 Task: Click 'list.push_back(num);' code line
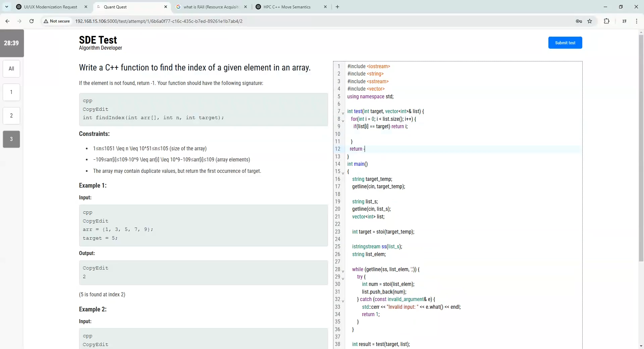pyautogui.click(x=384, y=292)
